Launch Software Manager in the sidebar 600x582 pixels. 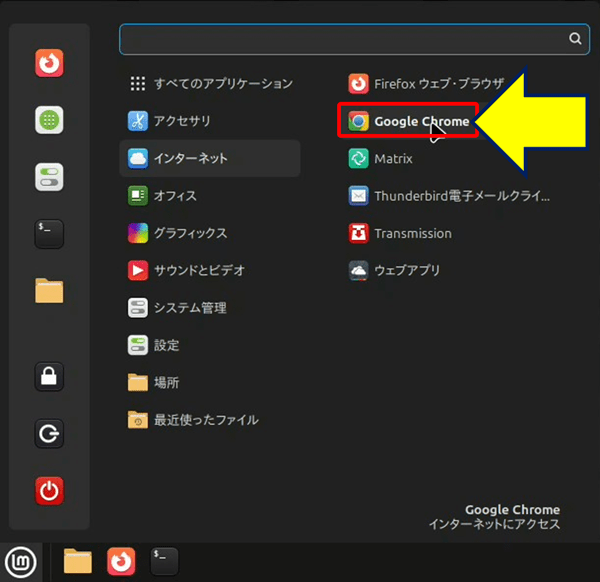click(x=49, y=120)
